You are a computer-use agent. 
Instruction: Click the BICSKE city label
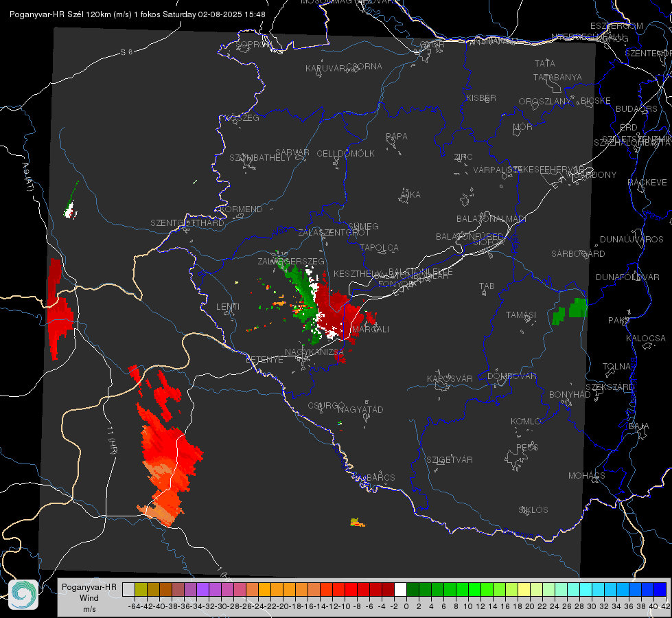[595, 101]
